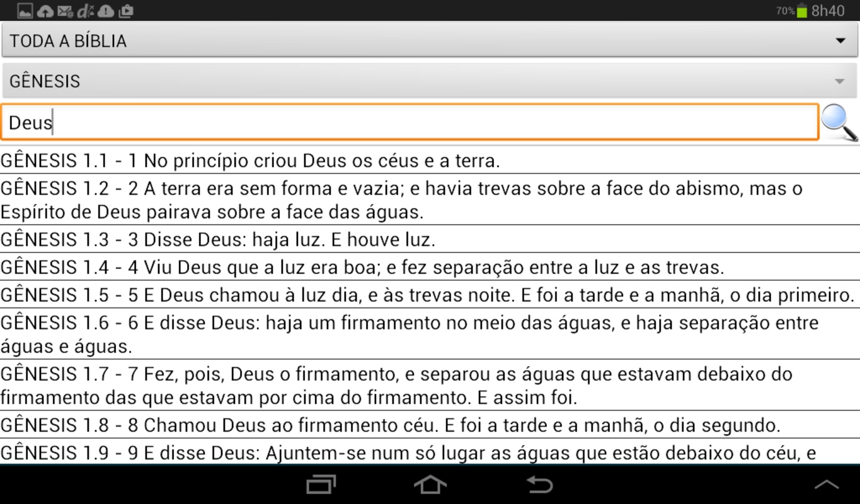Open the 'd' app notification icon

(x=85, y=11)
